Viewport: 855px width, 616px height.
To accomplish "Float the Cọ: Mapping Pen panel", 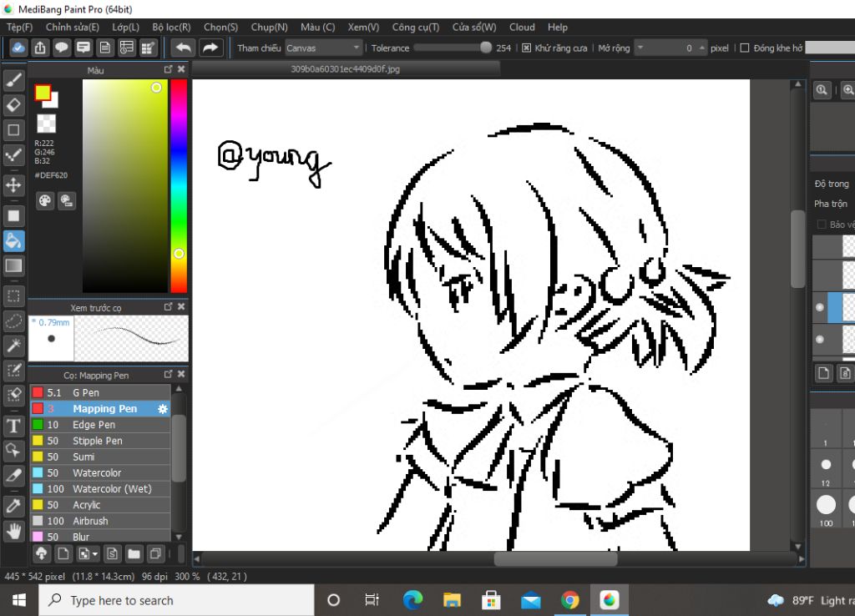I will click(168, 374).
